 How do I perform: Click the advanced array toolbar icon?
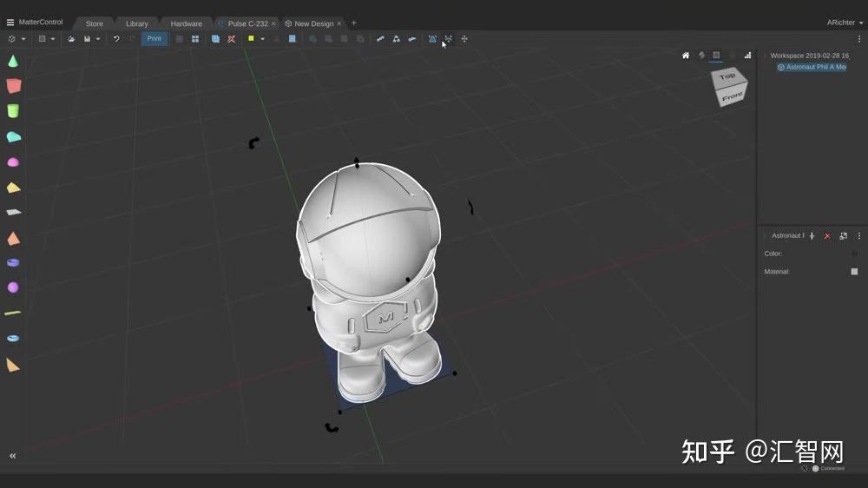(411, 39)
